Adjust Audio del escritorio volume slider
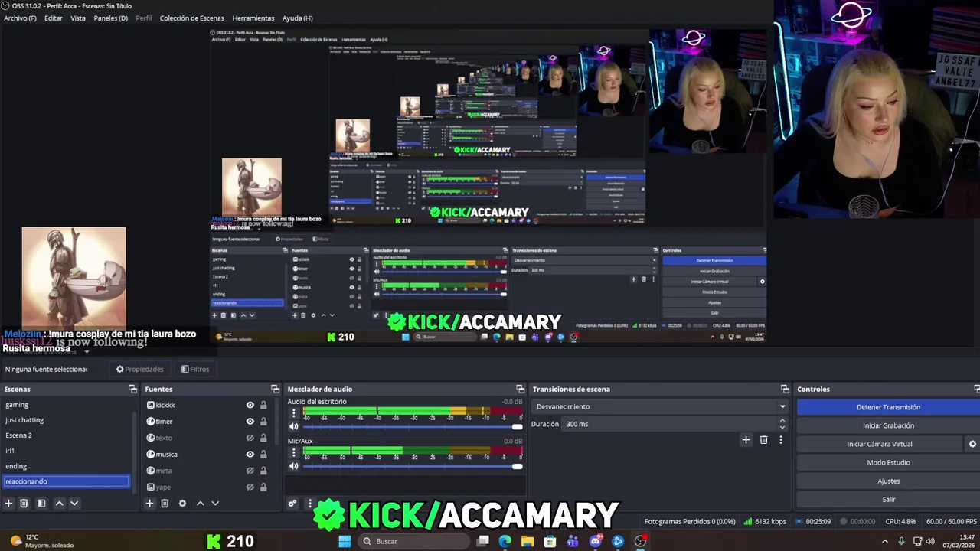980x551 pixels. click(x=413, y=427)
